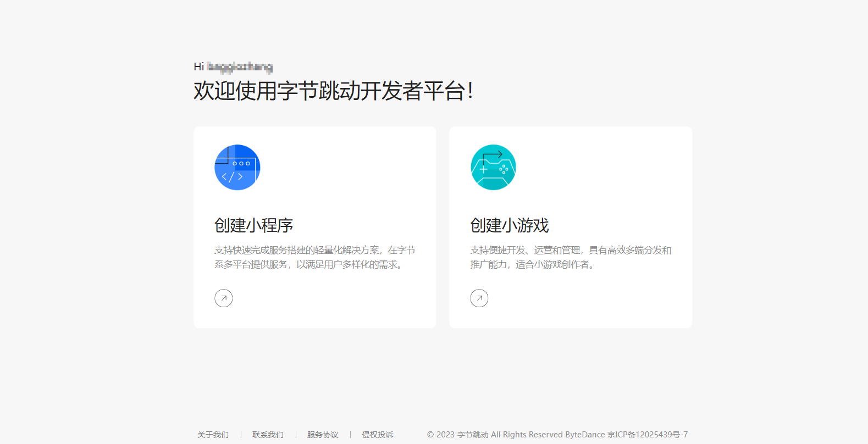
Task: Click the 创建小游戏 description paragraph
Action: [571, 257]
